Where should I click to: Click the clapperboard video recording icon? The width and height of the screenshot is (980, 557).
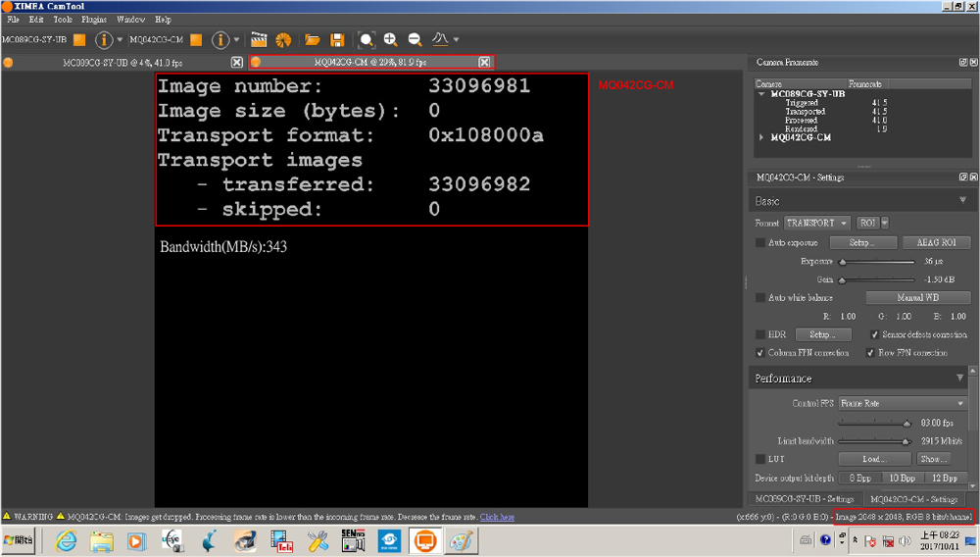(x=259, y=40)
